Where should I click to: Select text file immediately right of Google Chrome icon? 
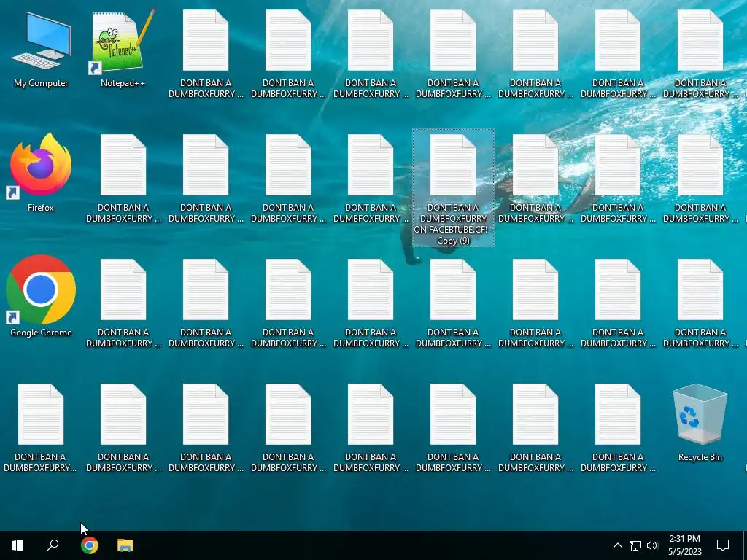click(x=123, y=303)
